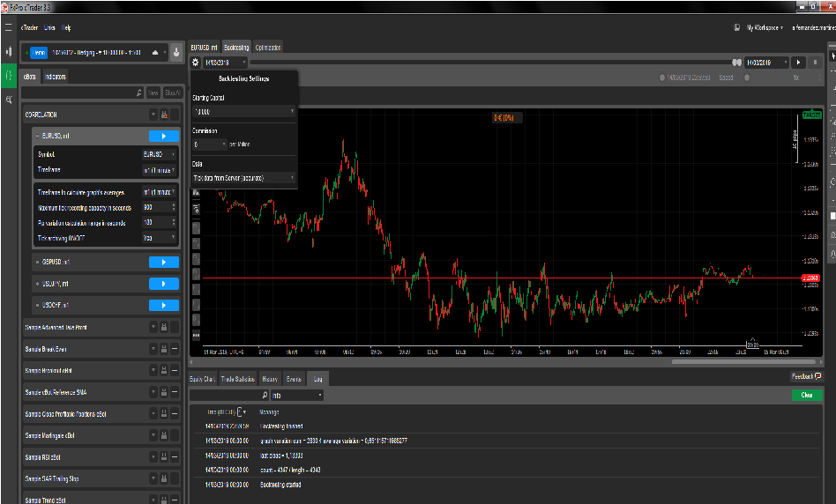The image size is (836, 504).
Task: Collapse the EURUSD m1 instance
Action: (35, 136)
